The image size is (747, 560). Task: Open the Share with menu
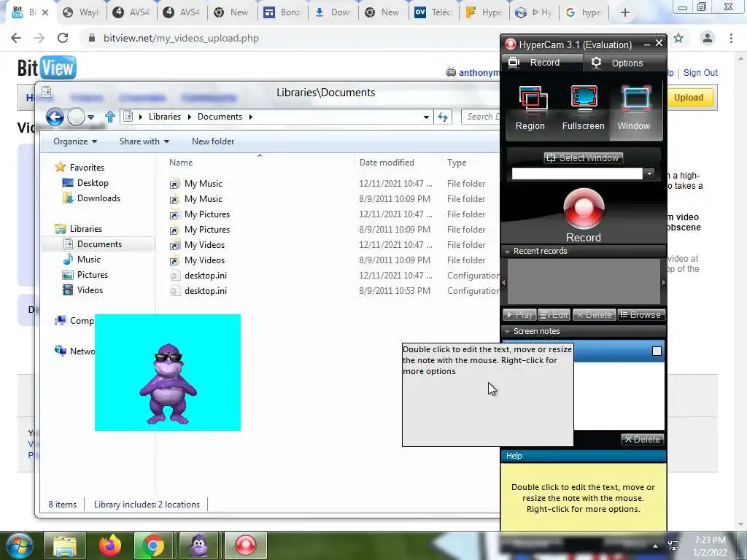[x=144, y=141]
